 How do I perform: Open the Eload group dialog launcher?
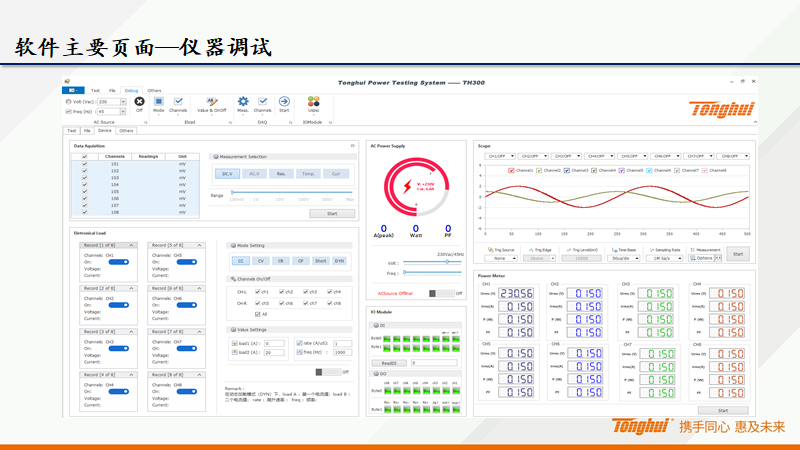pos(230,122)
